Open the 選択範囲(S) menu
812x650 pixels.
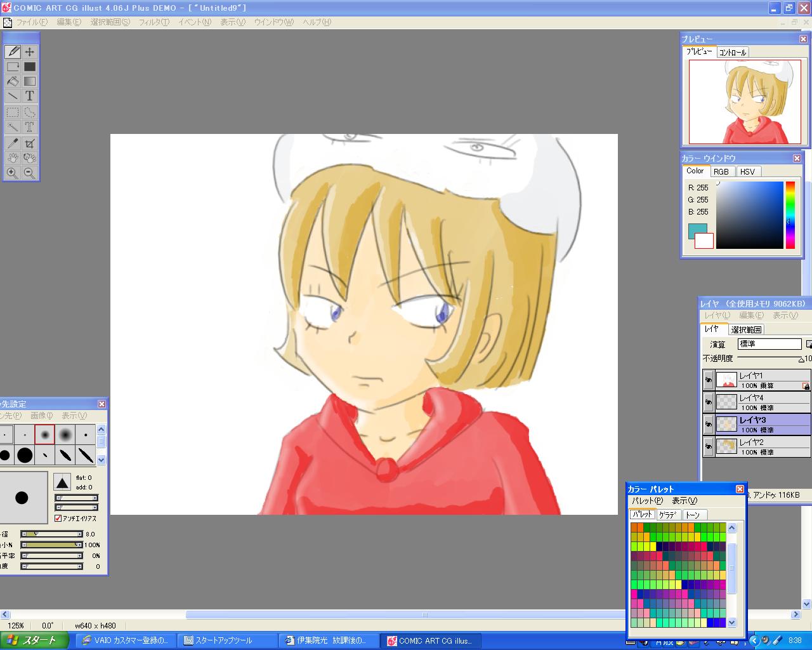[x=110, y=22]
